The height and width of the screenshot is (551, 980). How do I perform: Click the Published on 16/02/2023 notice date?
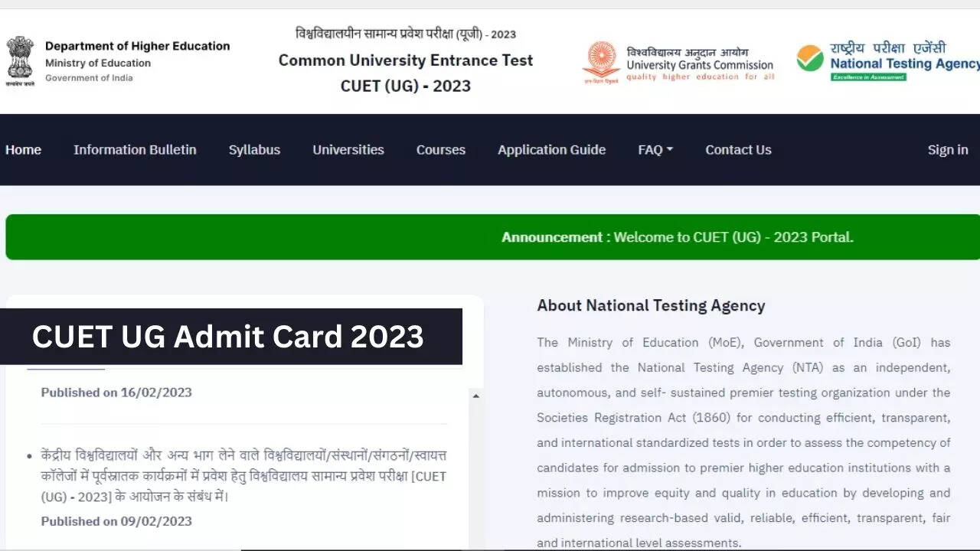point(116,393)
